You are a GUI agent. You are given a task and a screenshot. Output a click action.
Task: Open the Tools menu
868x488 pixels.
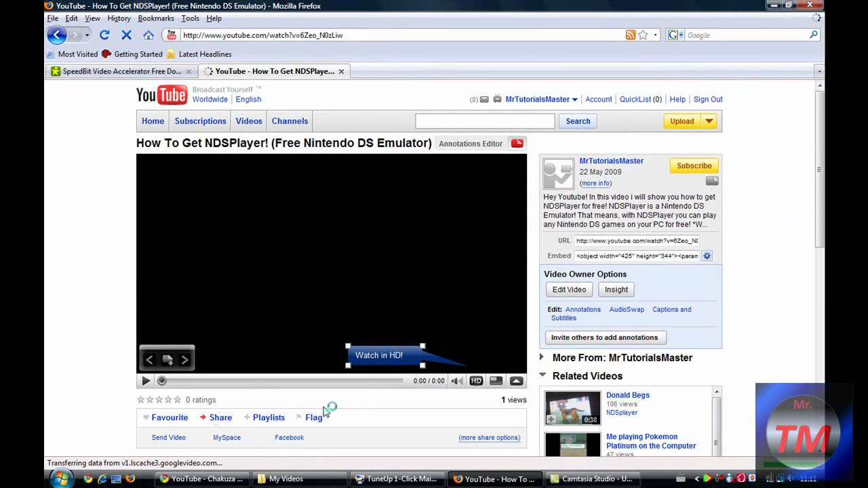coord(191,18)
